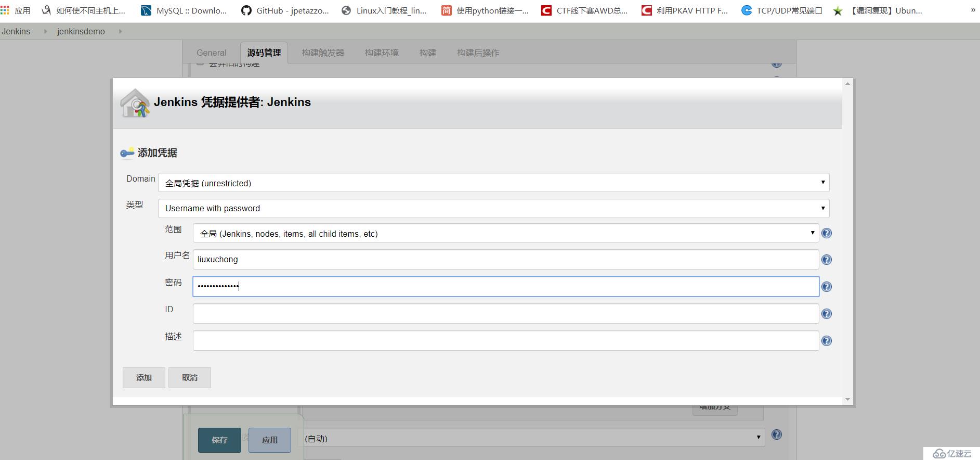Open the 应用 apps bookmark icon
Screen dimensions: 980x460
pos(5,10)
